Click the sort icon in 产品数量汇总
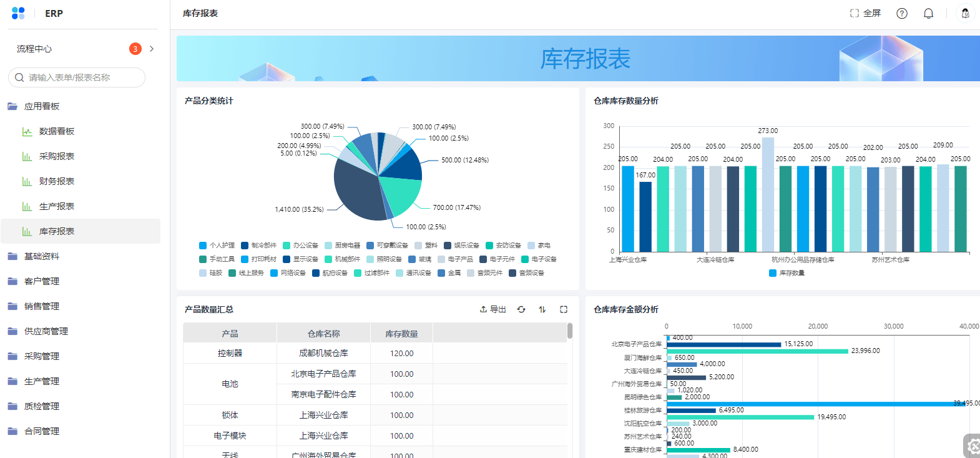The height and width of the screenshot is (458, 980). click(x=542, y=309)
